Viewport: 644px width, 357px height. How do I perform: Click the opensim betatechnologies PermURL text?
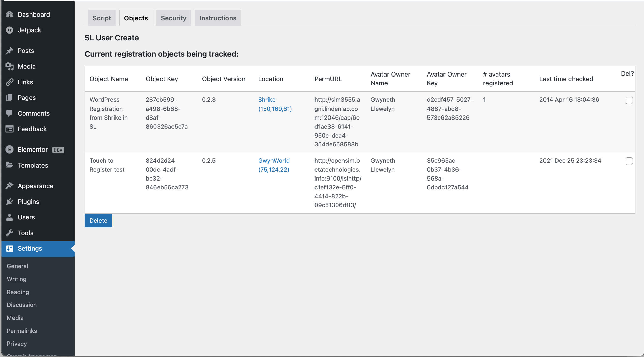coord(338,183)
